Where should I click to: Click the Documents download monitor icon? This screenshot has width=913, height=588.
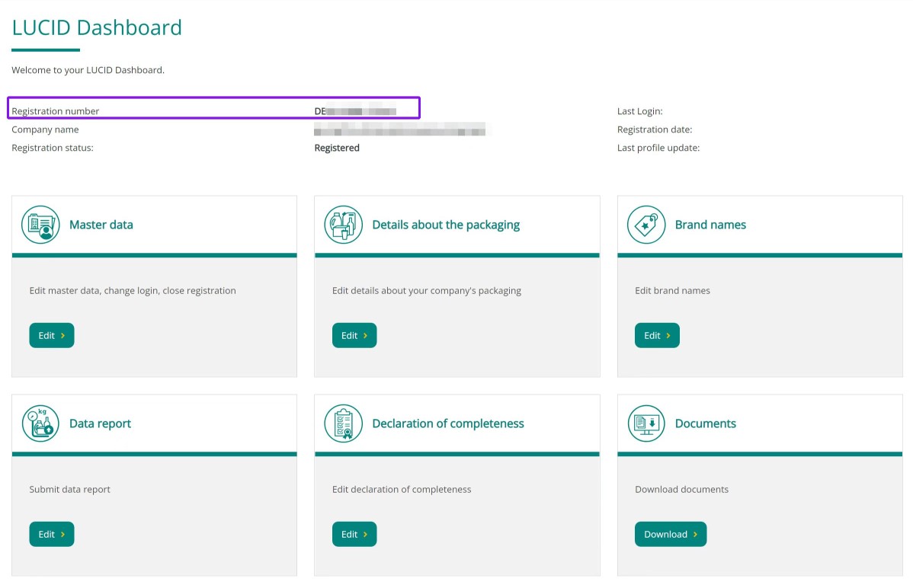coord(646,423)
